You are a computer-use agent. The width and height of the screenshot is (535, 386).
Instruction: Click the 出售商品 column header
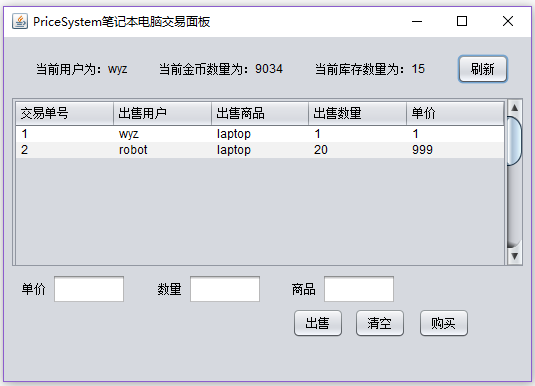tap(260, 113)
